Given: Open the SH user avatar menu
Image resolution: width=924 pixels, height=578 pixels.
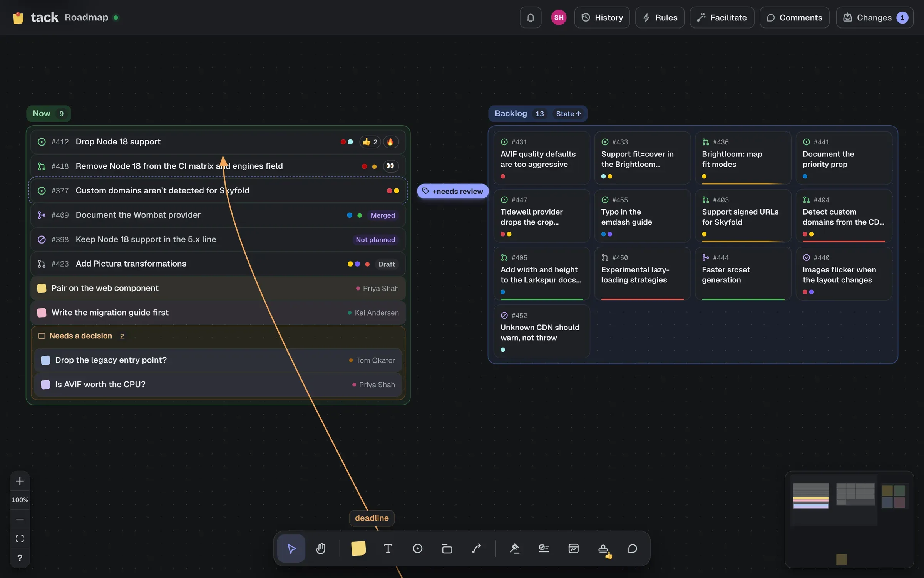Looking at the screenshot, I should pos(559,17).
